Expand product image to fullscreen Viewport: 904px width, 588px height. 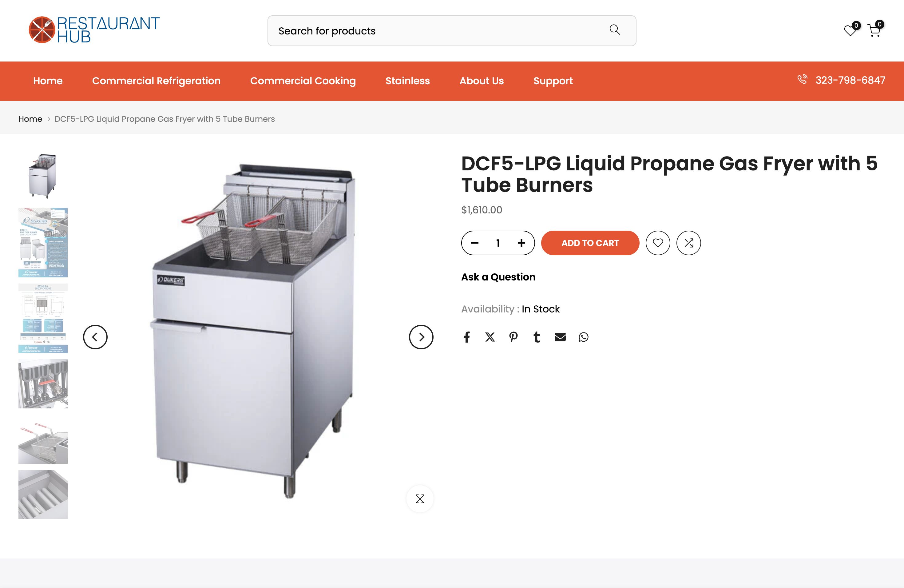pos(420,499)
